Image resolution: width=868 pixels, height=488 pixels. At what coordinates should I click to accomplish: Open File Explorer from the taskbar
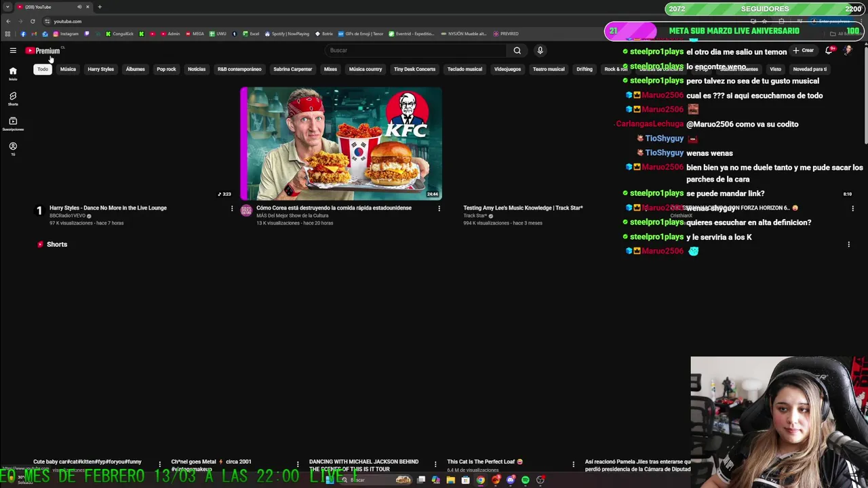(450, 480)
